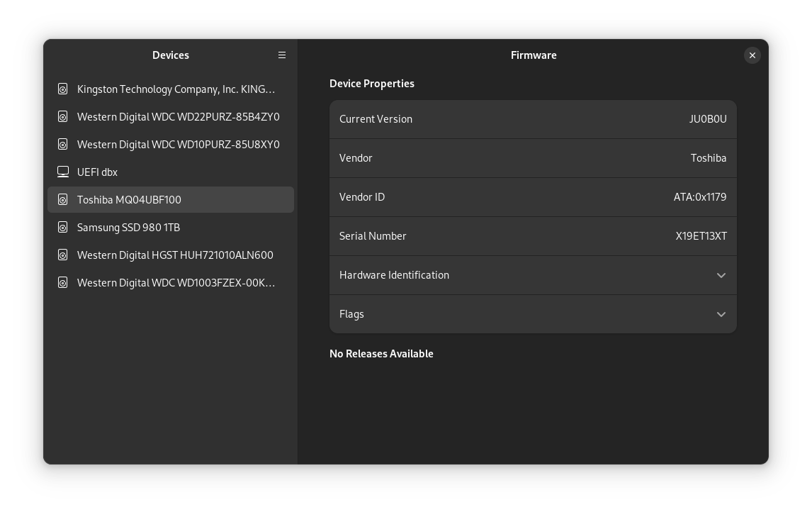Click the drive icon beside WDC WD22PURZ-85B4ZY0

pos(62,116)
